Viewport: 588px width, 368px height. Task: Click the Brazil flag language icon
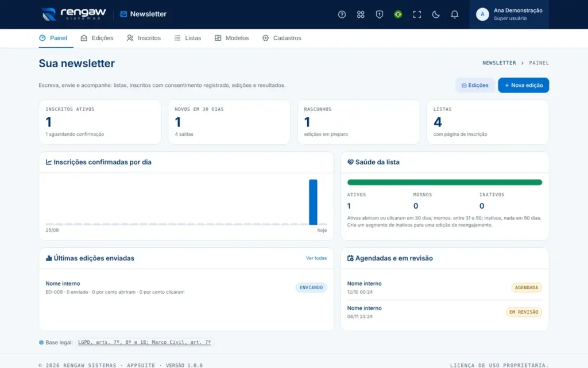[x=398, y=14]
